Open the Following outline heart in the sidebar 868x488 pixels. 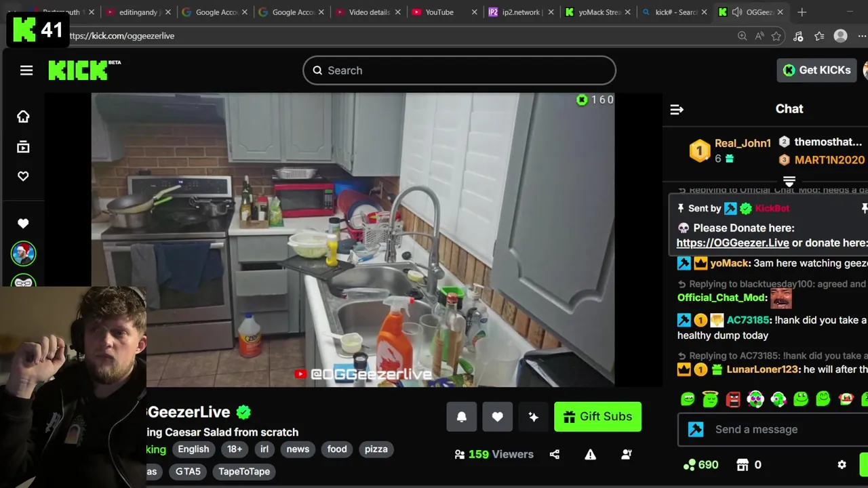(23, 176)
